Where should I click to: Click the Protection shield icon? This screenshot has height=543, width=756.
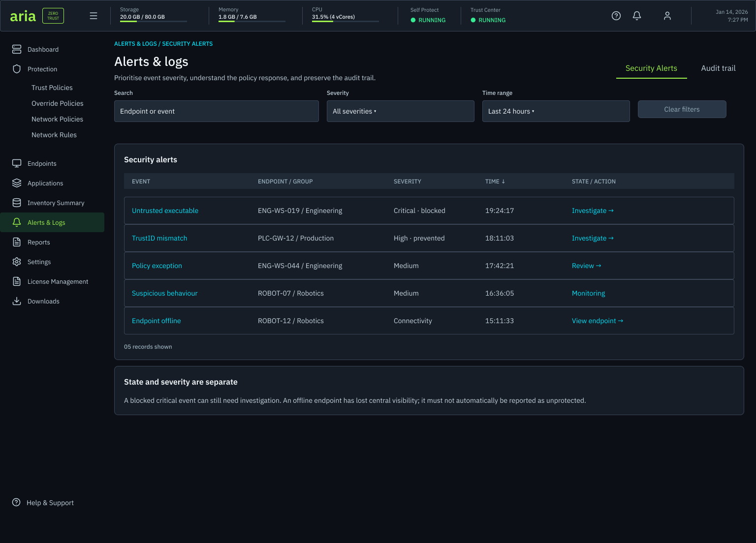(x=17, y=69)
